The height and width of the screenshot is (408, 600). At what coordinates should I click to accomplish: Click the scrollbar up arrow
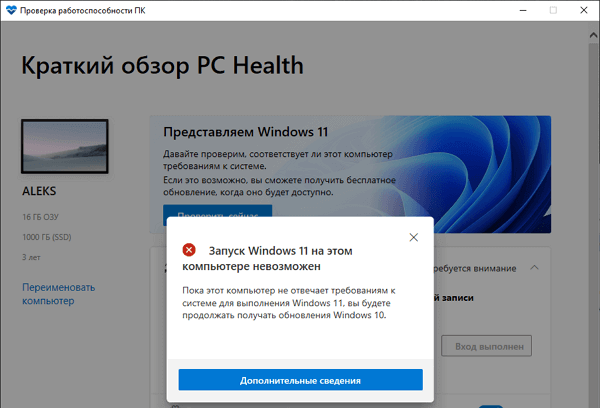593,35
